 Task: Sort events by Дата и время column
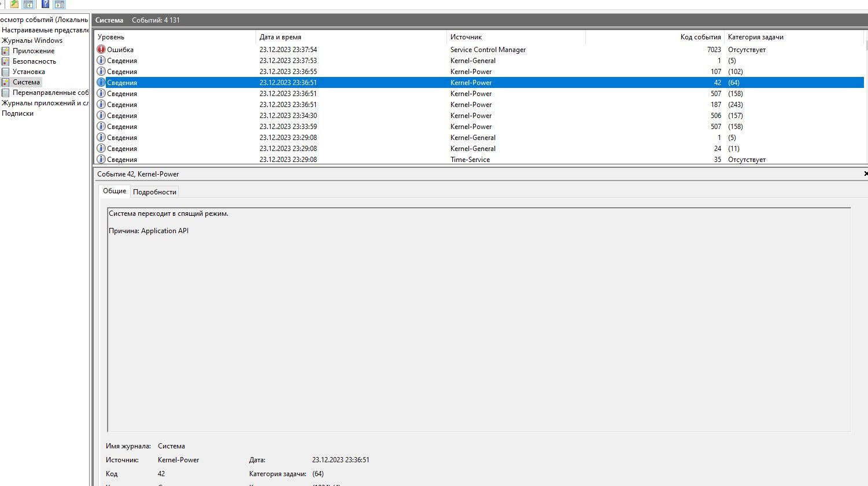coord(351,37)
